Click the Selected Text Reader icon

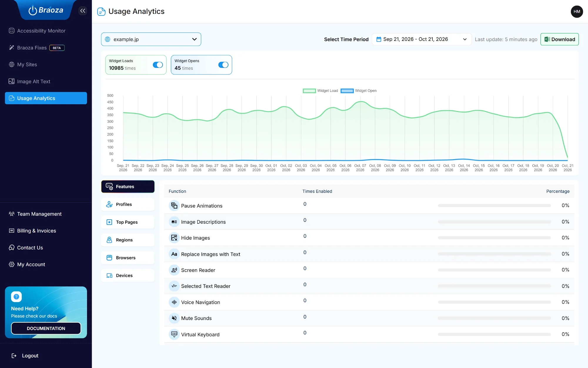[174, 286]
